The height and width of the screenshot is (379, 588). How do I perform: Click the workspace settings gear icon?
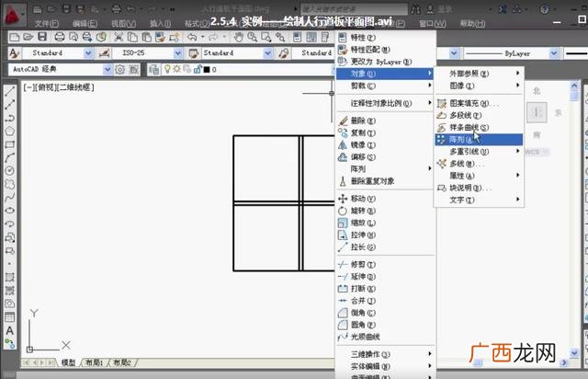(120, 70)
